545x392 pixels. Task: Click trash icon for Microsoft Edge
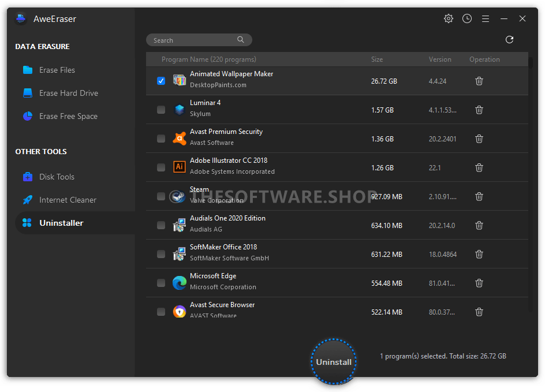479,283
